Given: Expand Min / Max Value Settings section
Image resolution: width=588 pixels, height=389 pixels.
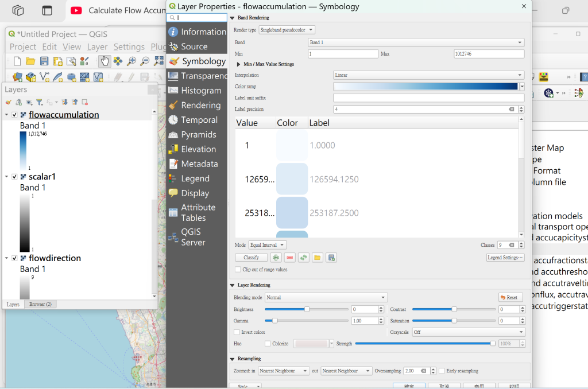Looking at the screenshot, I should coord(238,64).
